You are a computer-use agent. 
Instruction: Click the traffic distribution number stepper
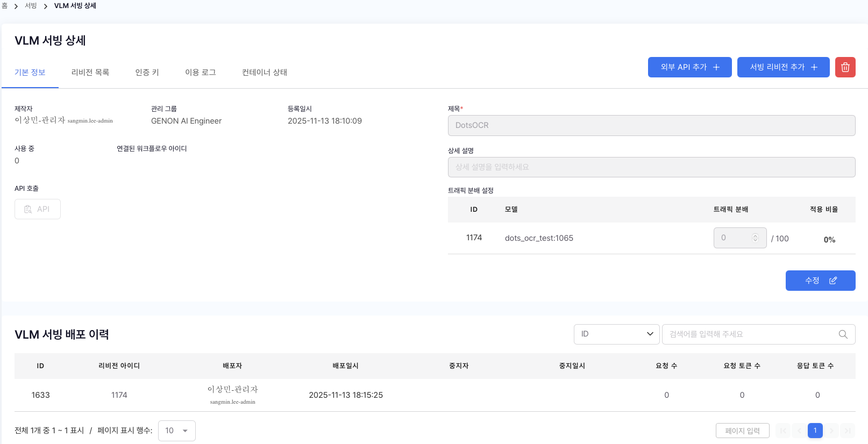click(755, 238)
